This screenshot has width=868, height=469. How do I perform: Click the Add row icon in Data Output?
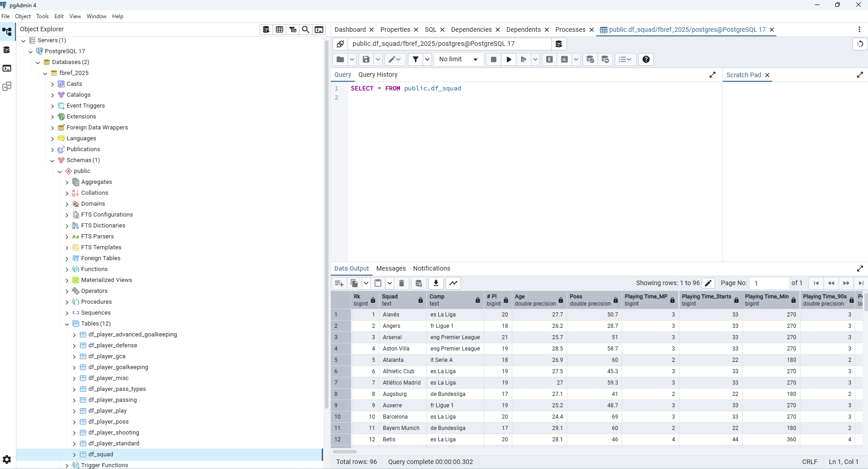point(339,283)
